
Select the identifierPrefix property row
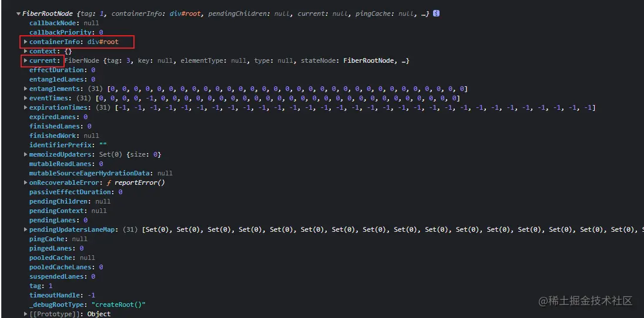point(68,145)
